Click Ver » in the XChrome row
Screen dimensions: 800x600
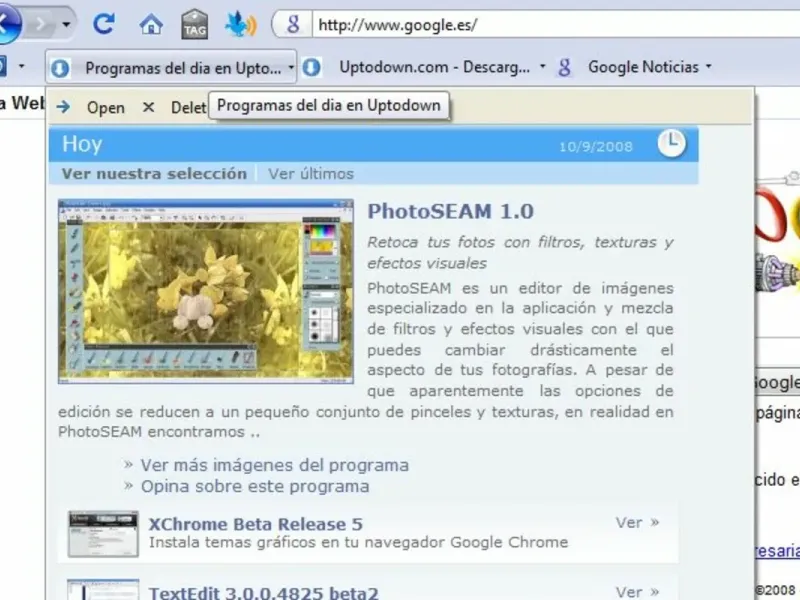(638, 522)
